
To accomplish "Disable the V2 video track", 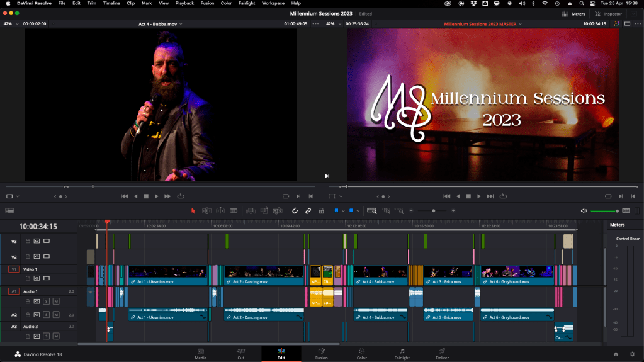I will 47,256.
